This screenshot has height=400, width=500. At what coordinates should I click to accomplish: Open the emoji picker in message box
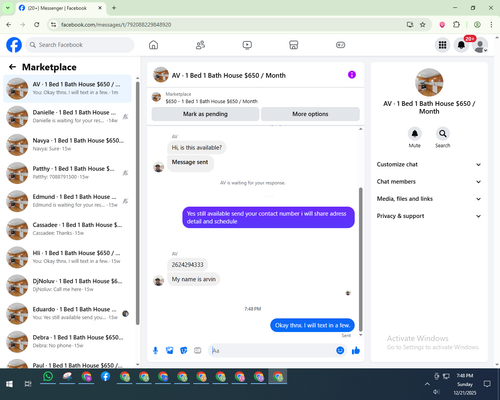(340, 350)
